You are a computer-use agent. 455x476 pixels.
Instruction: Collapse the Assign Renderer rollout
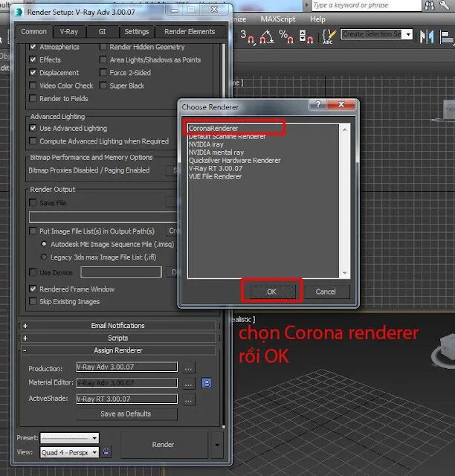tap(118, 350)
